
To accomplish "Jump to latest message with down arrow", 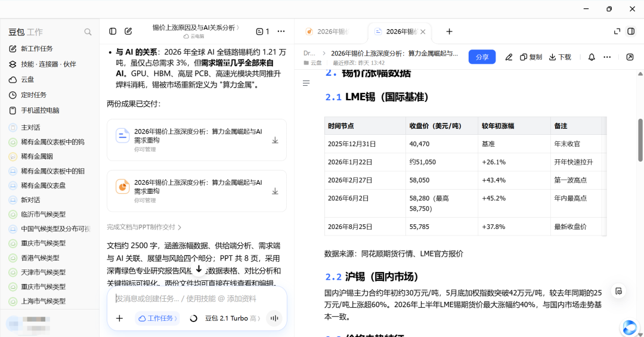I will tap(199, 269).
